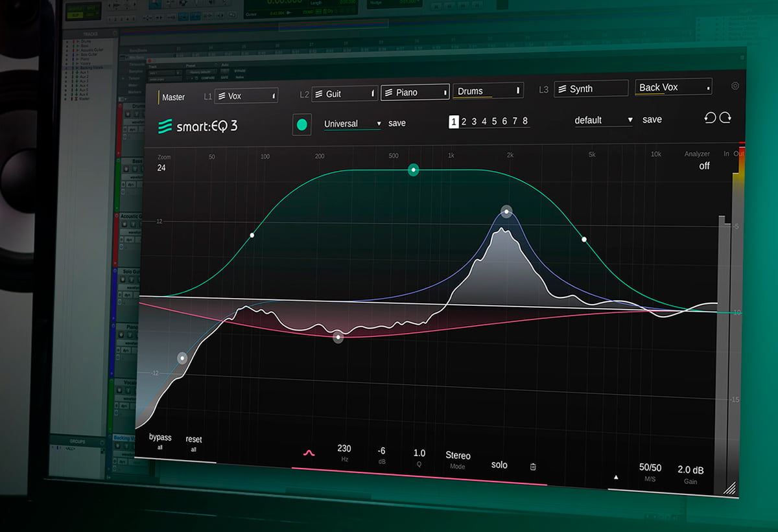Click the redo arrow icon
The height and width of the screenshot is (532, 778).
point(725,118)
